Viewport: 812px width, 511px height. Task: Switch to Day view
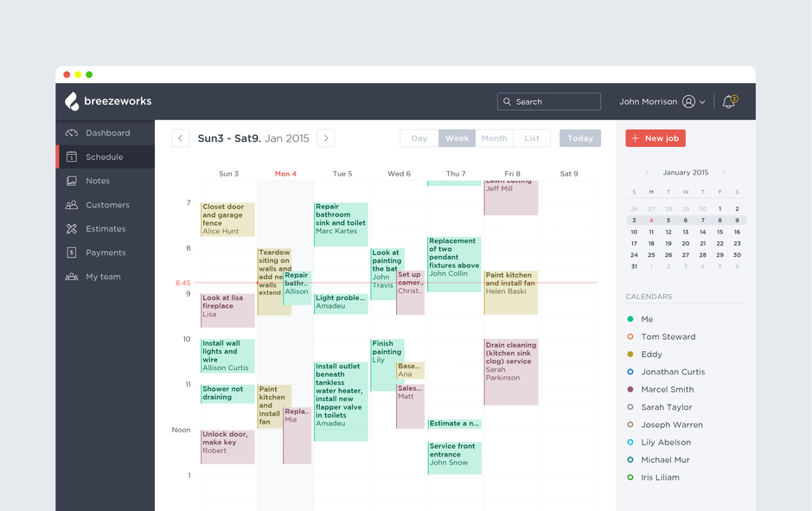[419, 138]
